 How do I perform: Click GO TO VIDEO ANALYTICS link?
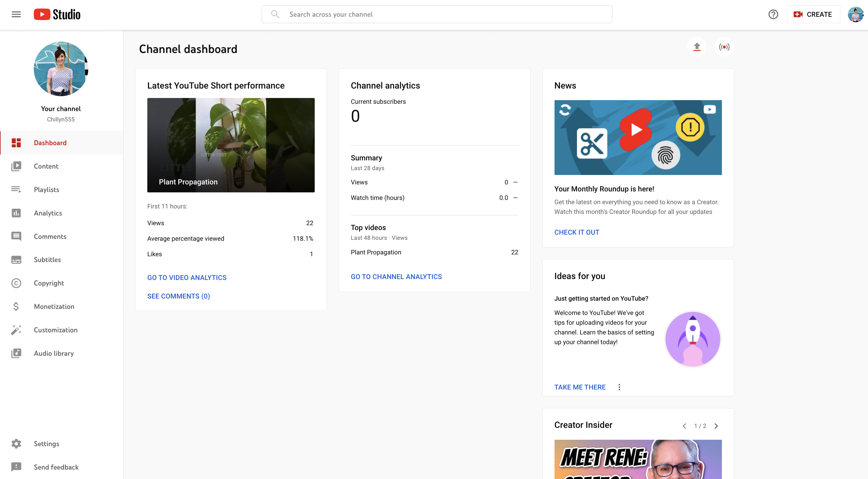(x=187, y=277)
